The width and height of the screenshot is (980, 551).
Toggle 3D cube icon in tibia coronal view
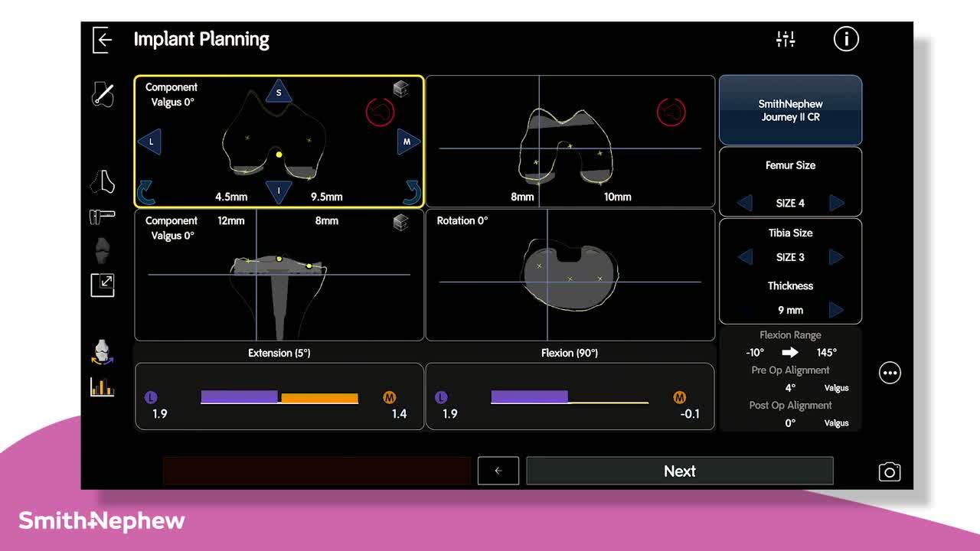[400, 222]
